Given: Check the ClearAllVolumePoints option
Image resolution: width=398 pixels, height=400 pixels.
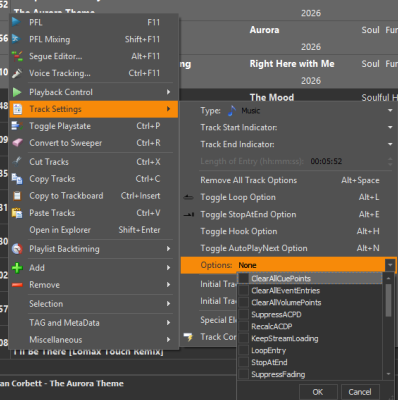Looking at the screenshot, I should click(x=244, y=302).
